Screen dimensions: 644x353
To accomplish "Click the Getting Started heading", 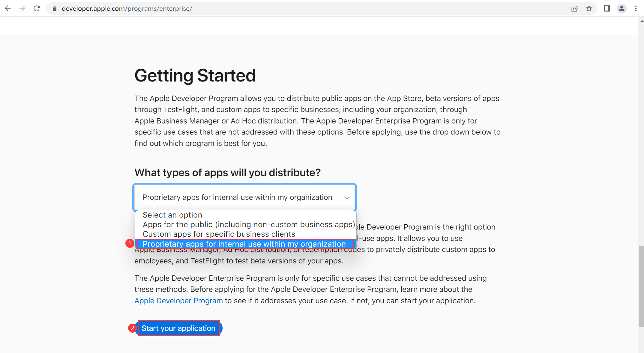I will coord(195,76).
